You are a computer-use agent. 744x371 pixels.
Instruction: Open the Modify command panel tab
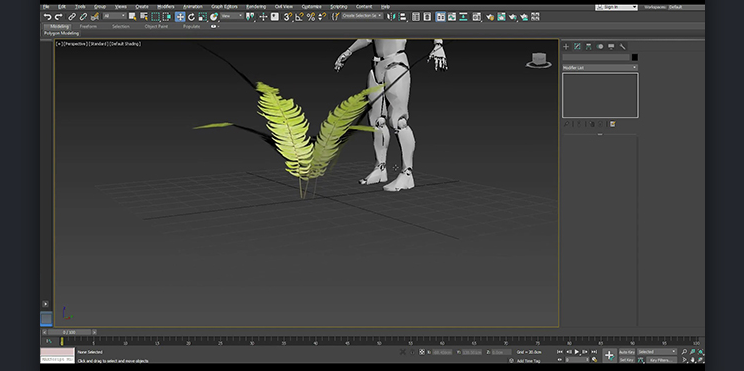pyautogui.click(x=577, y=46)
